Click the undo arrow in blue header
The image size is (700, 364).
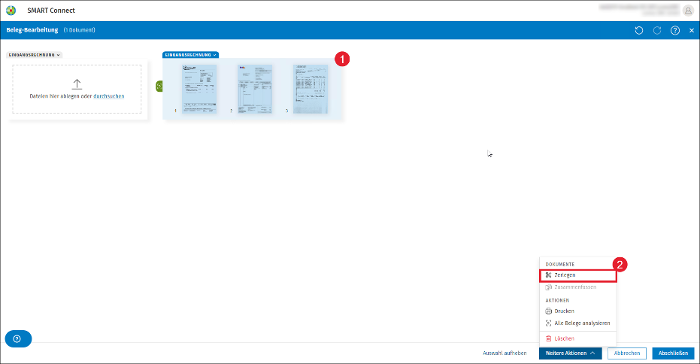[x=639, y=30]
